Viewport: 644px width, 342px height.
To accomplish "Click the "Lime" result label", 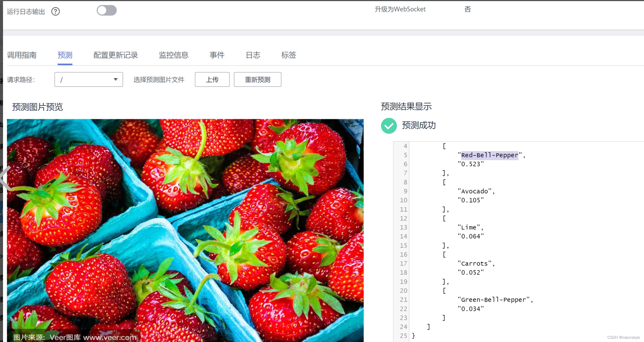I will click(469, 227).
